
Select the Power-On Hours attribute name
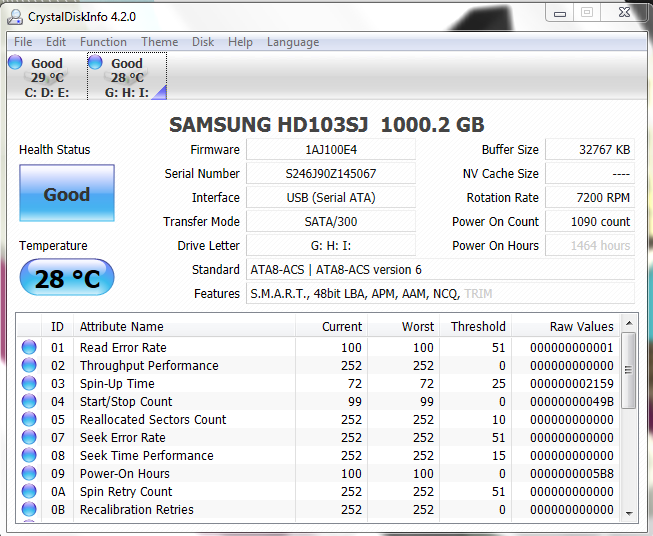125,474
